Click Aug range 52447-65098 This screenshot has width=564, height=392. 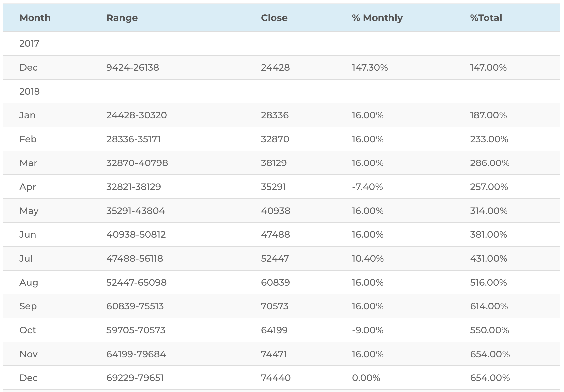tap(136, 282)
